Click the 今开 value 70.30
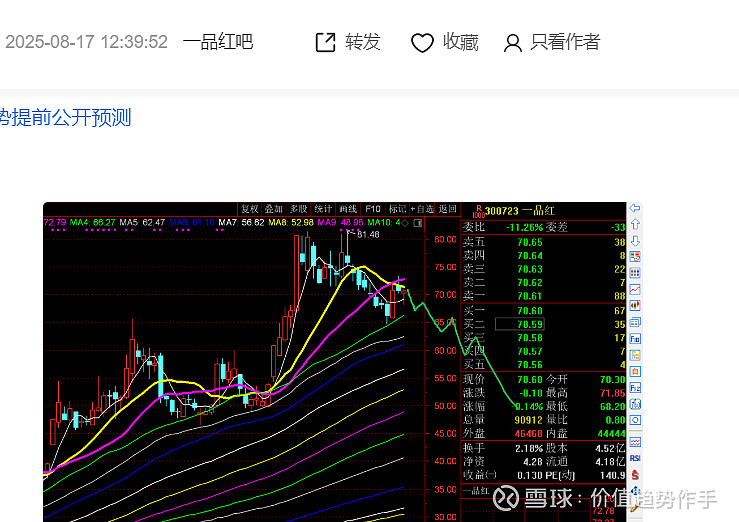The height and width of the screenshot is (522, 739). tap(612, 380)
